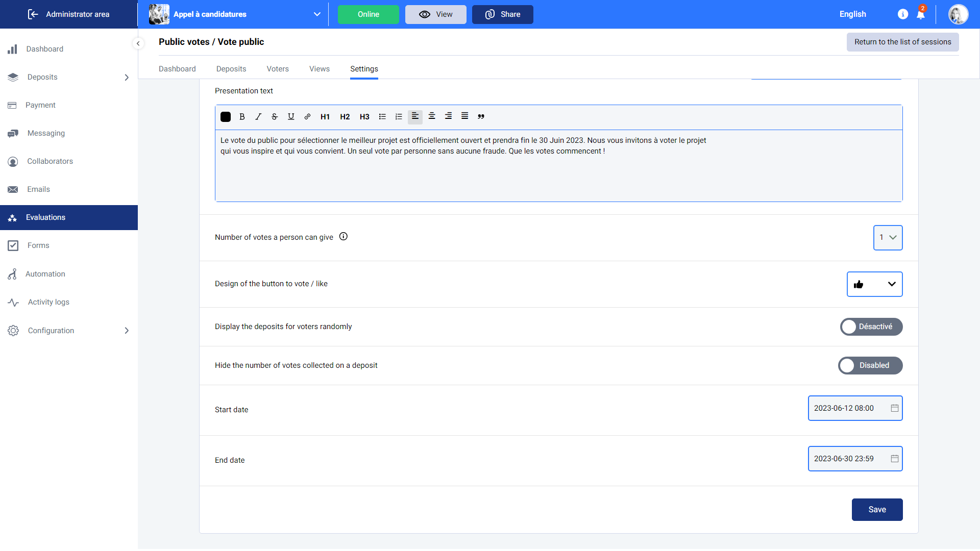Open the black text color swatch
The width and height of the screenshot is (980, 551).
pos(226,117)
